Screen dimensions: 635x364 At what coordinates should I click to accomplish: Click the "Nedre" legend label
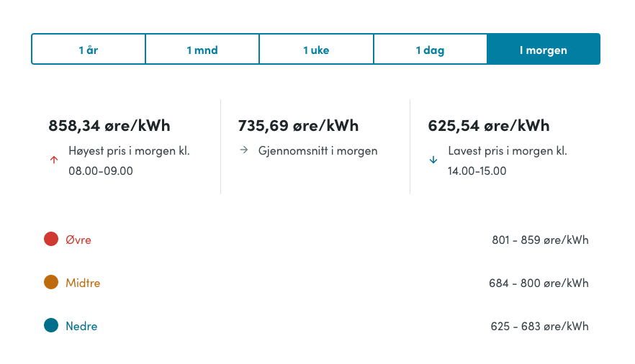pos(81,326)
